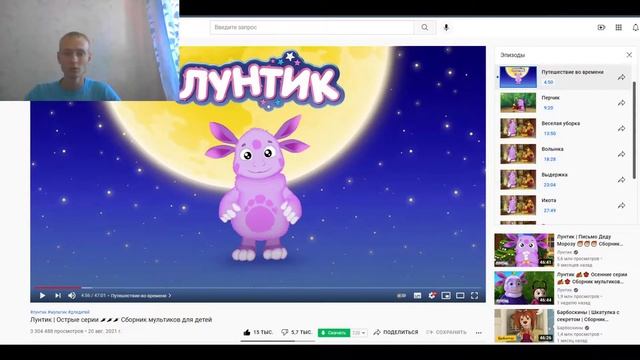
Task: Open player settings gear
Action: [x=432, y=295]
